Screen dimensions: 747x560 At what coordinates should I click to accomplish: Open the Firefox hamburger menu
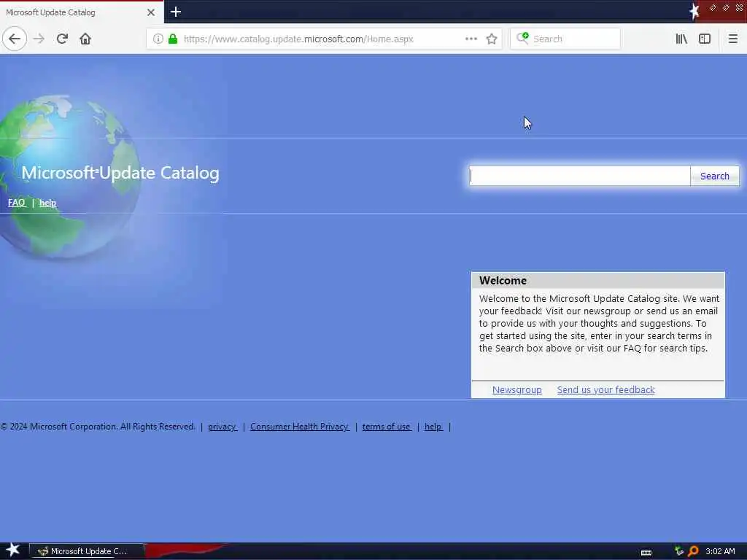732,39
